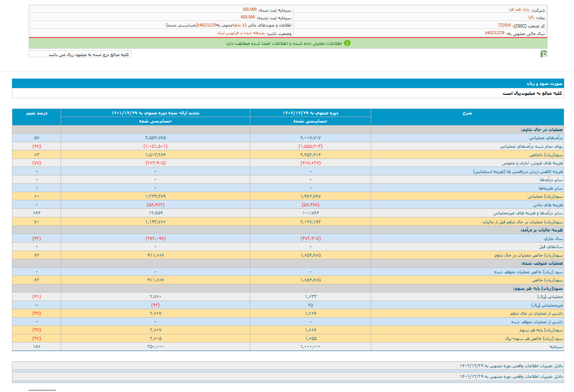Click the دلایل تغییرات row for ۱۴۰۲/۱۲/۲۹

point(511,366)
